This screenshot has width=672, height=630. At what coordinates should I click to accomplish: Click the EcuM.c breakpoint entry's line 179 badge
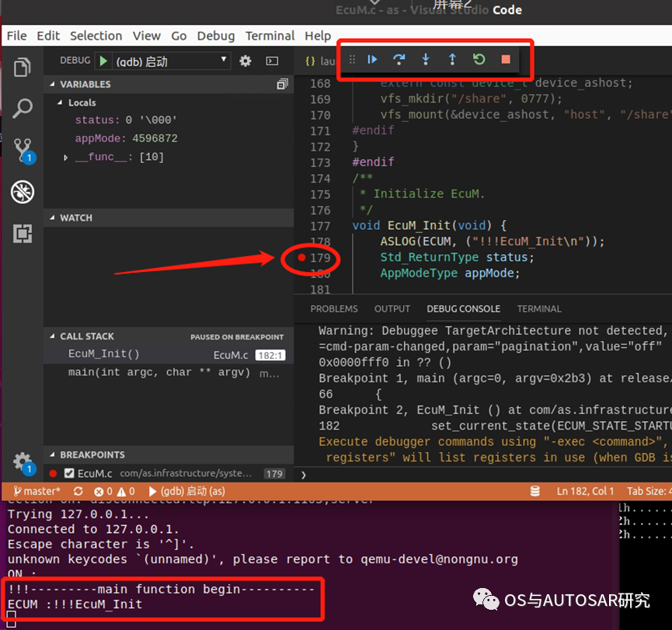tap(274, 474)
